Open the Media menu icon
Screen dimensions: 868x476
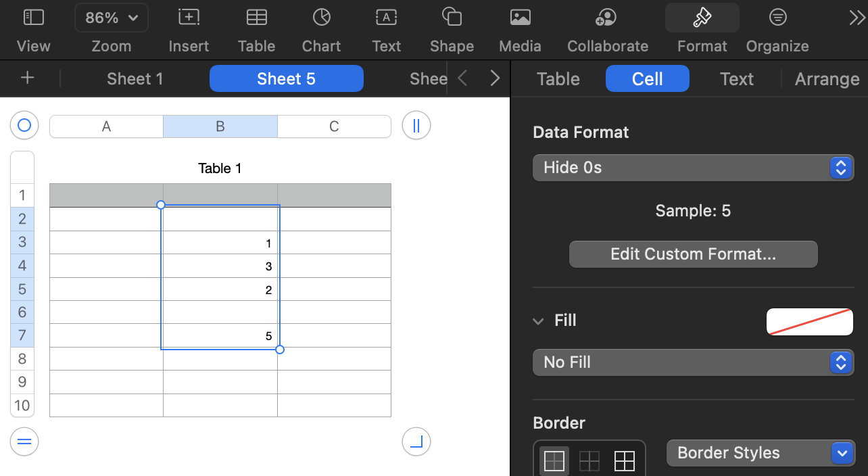(x=520, y=18)
